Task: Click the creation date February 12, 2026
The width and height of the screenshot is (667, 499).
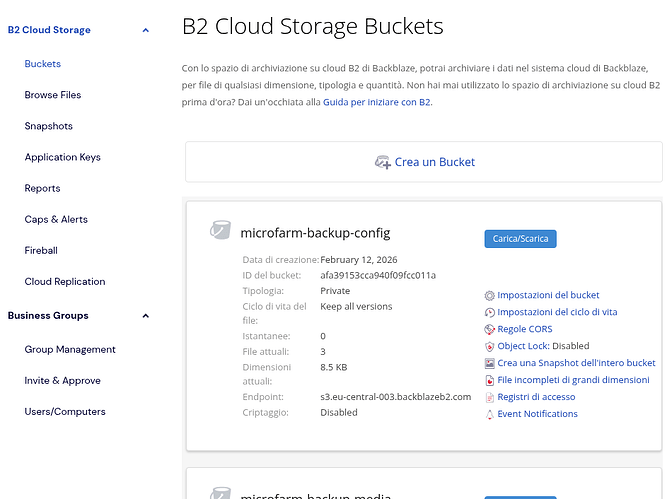Action: [359, 260]
